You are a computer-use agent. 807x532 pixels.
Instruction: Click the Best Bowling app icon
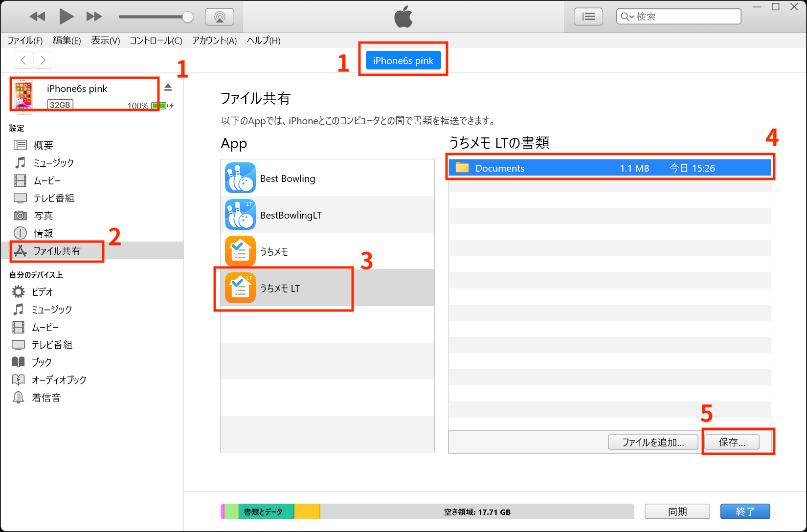[x=240, y=178]
